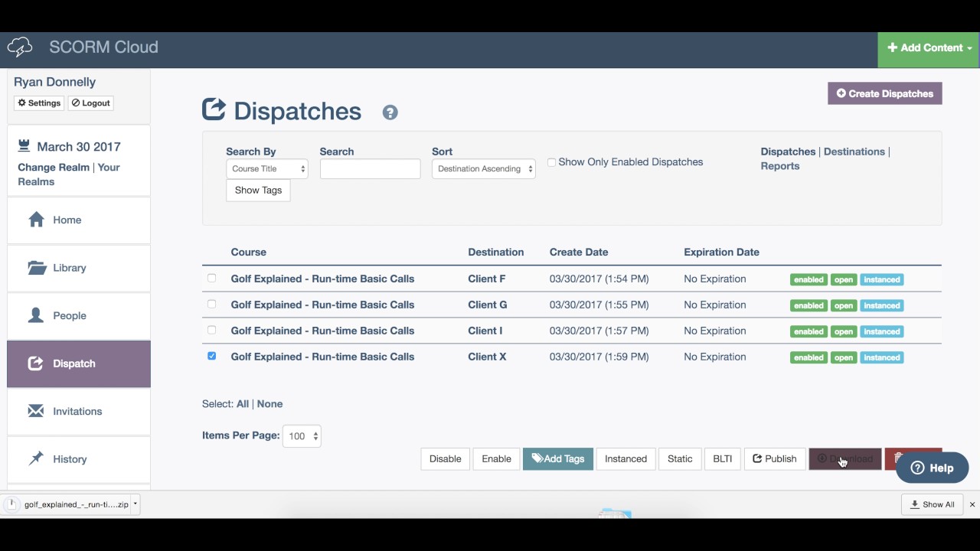Focus the Search text field
Image resolution: width=980 pixels, height=551 pixels.
pyautogui.click(x=370, y=169)
